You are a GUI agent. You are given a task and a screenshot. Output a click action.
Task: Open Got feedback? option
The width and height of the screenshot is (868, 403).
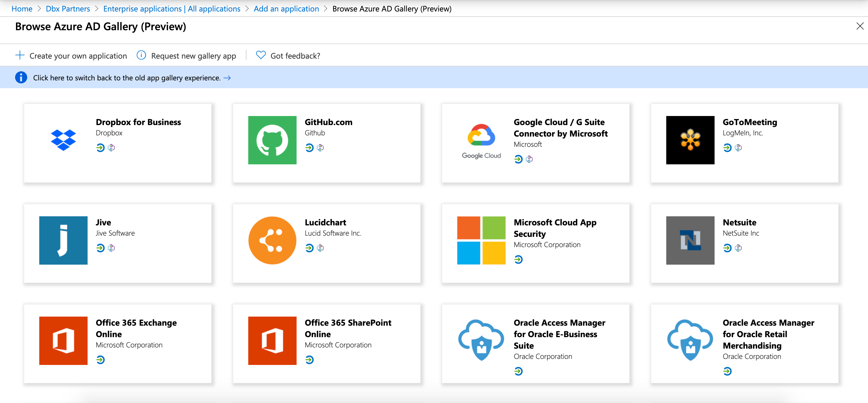coord(295,56)
